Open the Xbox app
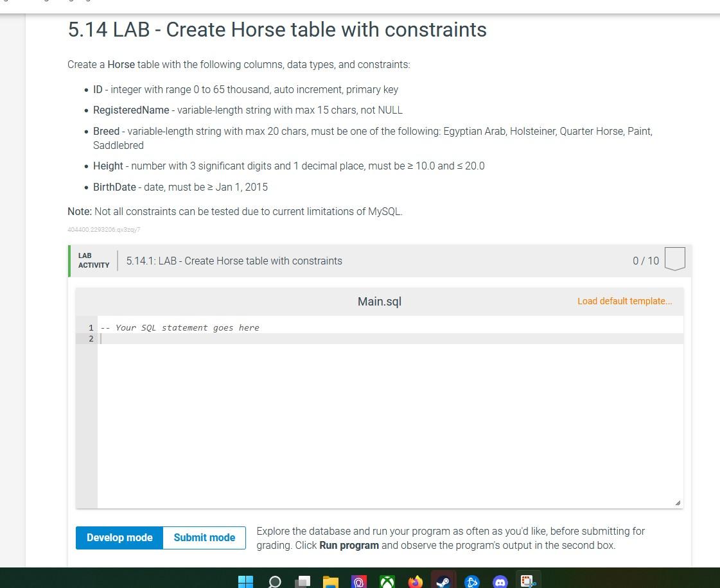720x588 pixels. pyautogui.click(x=387, y=582)
